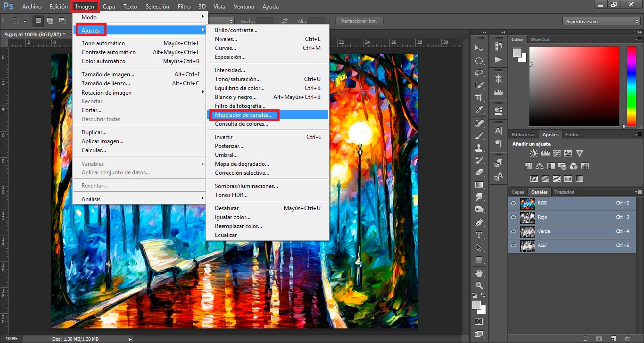Select the Pen tool
The image size is (644, 343).
click(x=479, y=222)
